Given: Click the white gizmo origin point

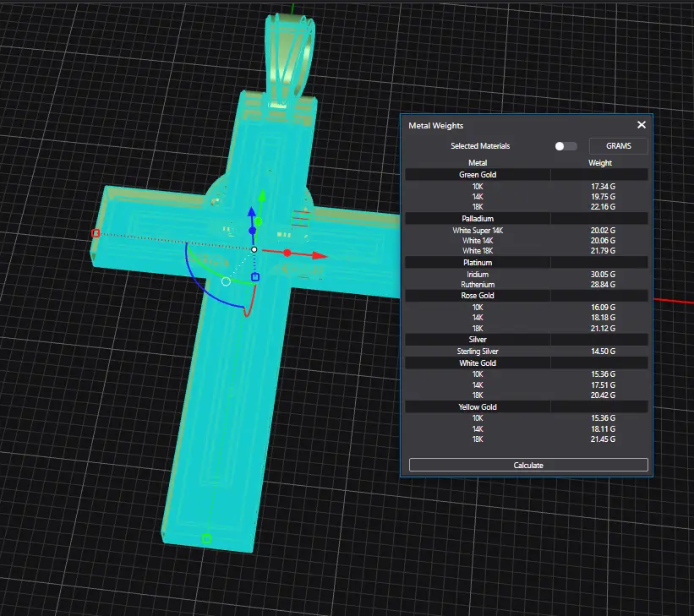Looking at the screenshot, I should [254, 249].
